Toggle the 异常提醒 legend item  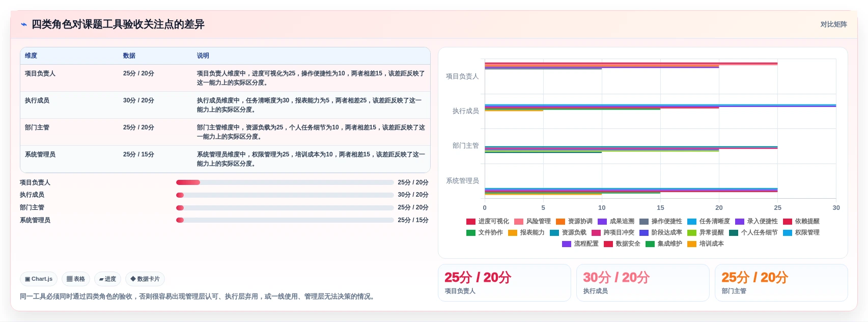tap(706, 232)
